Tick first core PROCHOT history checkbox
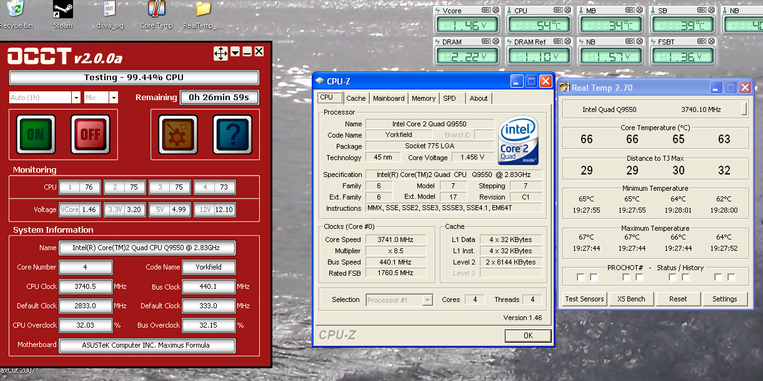The width and height of the screenshot is (763, 381). pyautogui.click(x=594, y=277)
